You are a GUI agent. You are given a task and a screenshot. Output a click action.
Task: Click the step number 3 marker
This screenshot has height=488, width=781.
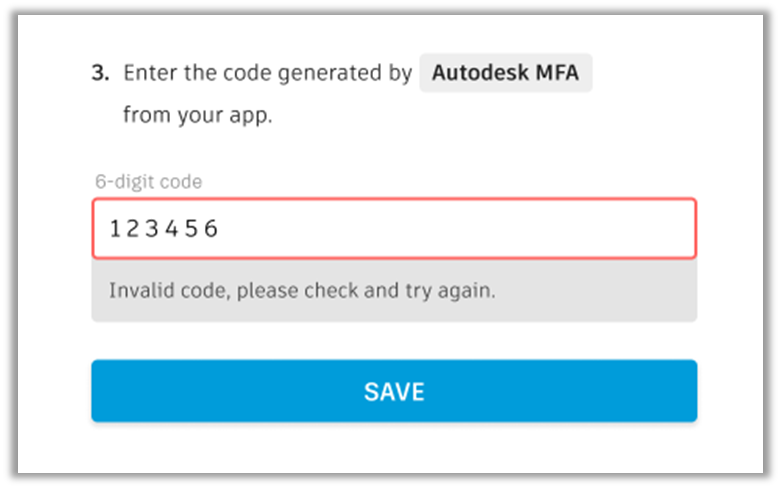pyautogui.click(x=99, y=74)
